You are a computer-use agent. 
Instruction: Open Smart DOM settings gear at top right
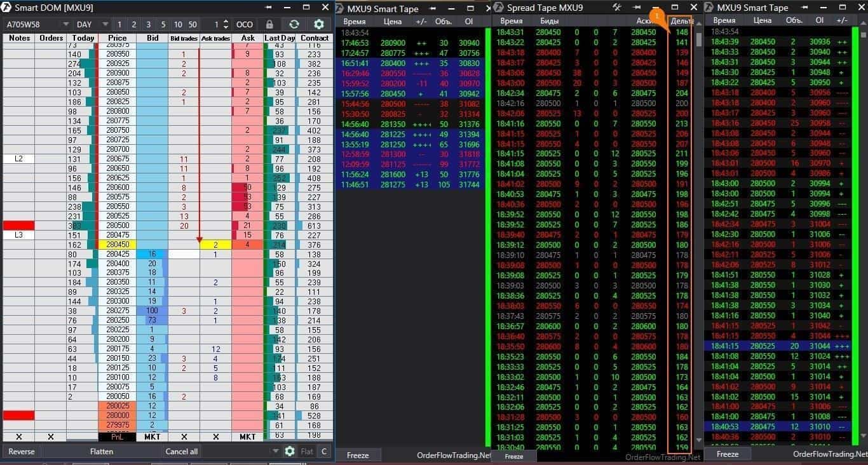tap(319, 24)
